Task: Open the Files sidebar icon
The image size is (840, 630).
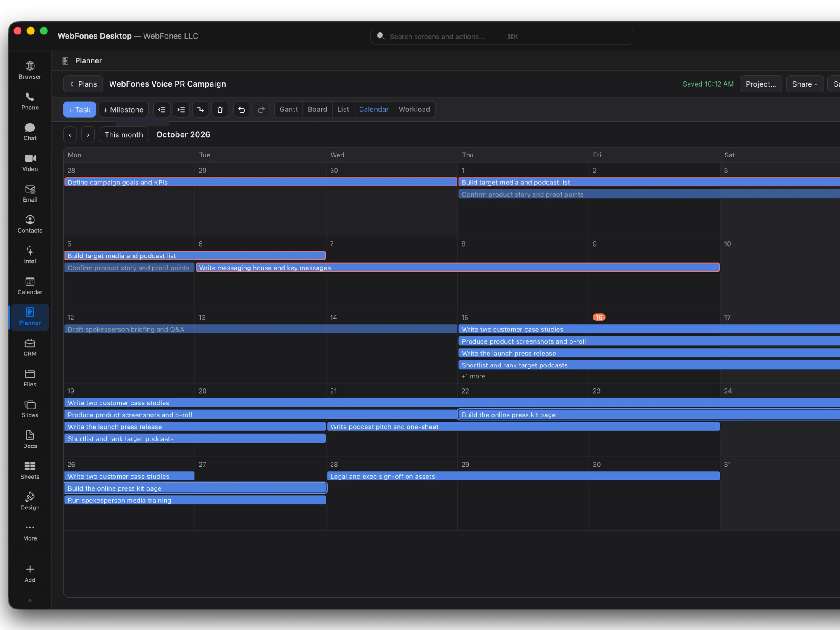Action: click(x=30, y=378)
